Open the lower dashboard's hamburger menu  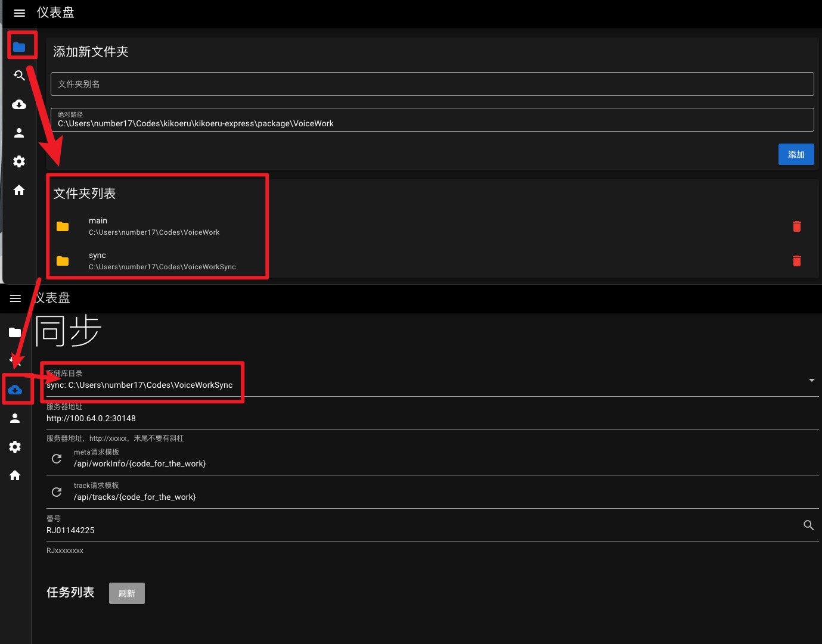(x=15, y=298)
